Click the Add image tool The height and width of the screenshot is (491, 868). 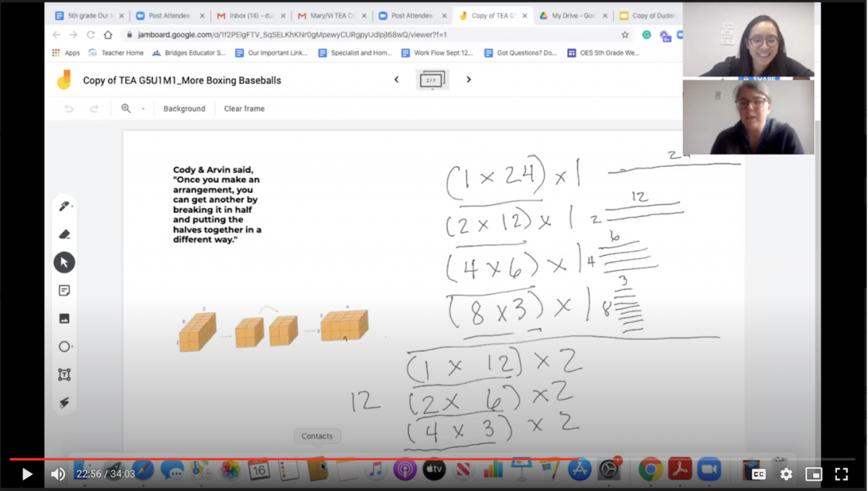click(64, 318)
